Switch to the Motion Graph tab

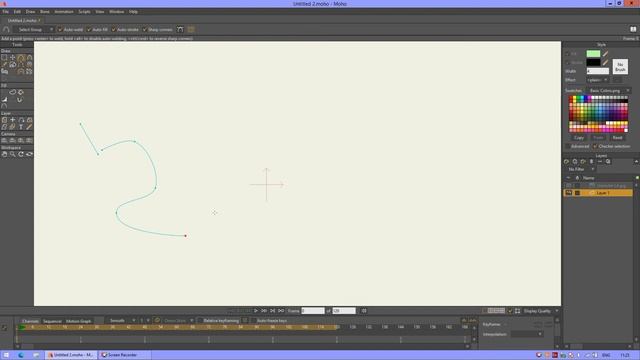coord(78,321)
